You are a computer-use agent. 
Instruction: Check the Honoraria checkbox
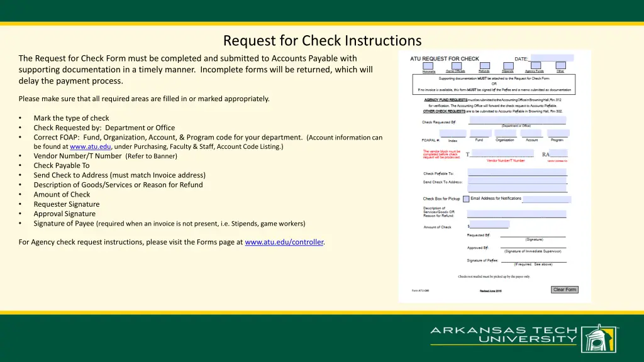[x=428, y=65]
